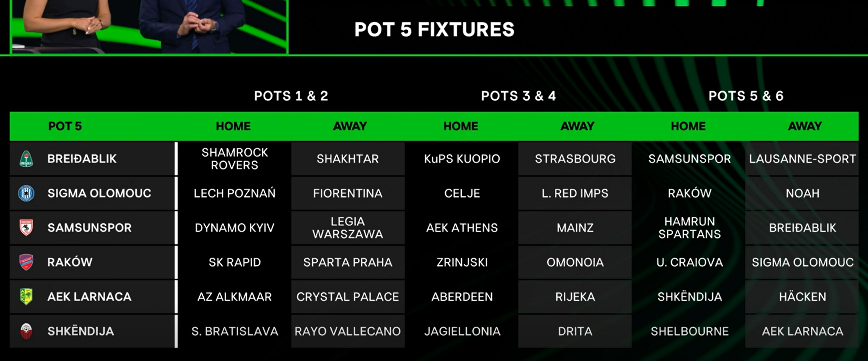The height and width of the screenshot is (361, 868).
Task: Select the POTS 1 & 2 heading
Action: point(291,96)
